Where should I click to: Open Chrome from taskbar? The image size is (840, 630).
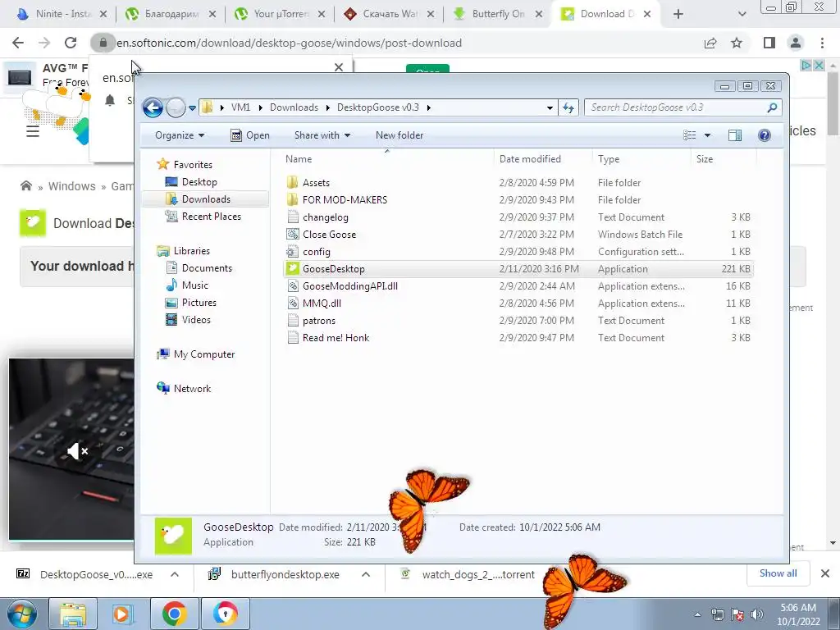174,614
